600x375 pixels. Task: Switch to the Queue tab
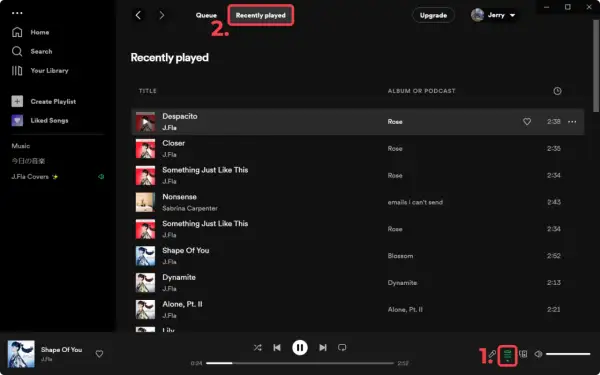(206, 15)
